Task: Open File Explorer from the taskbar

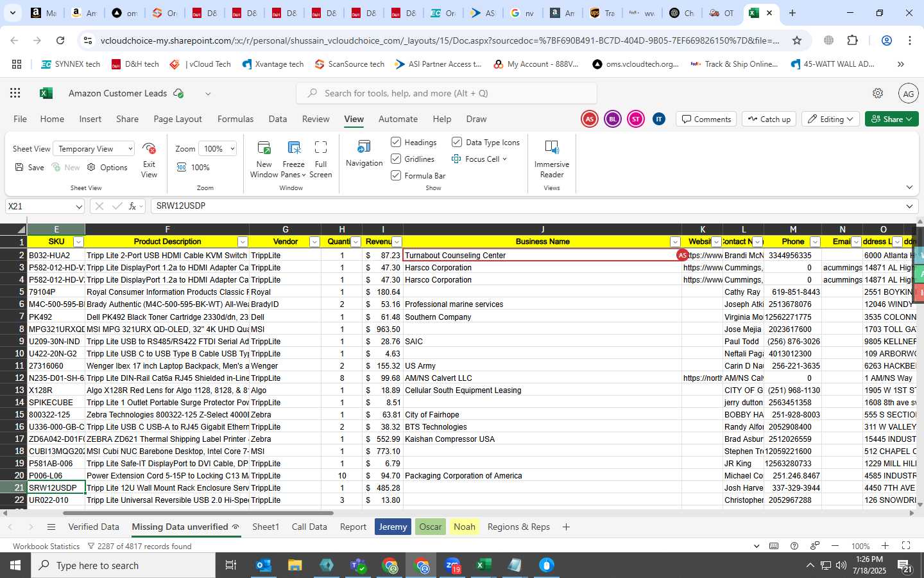Action: tap(295, 565)
